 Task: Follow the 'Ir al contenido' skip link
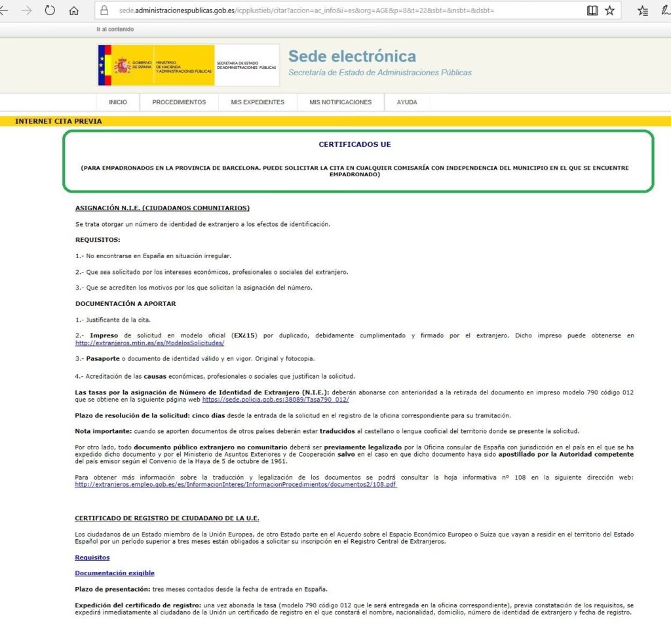click(x=115, y=29)
